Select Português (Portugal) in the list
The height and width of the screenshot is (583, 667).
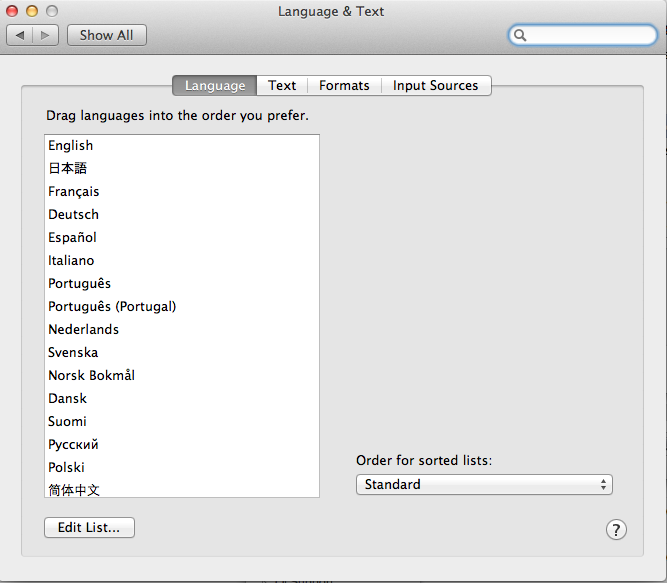pos(112,306)
